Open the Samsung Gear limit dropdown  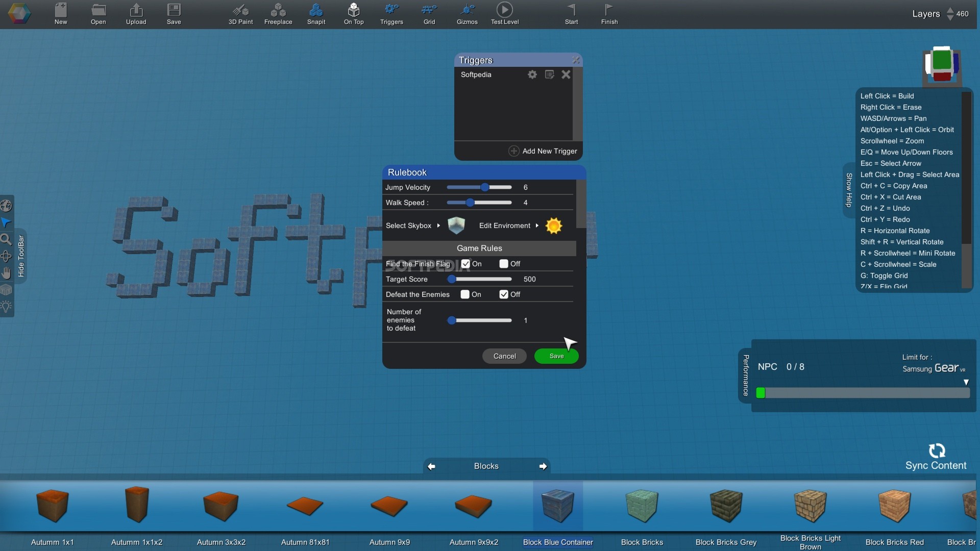tap(966, 382)
